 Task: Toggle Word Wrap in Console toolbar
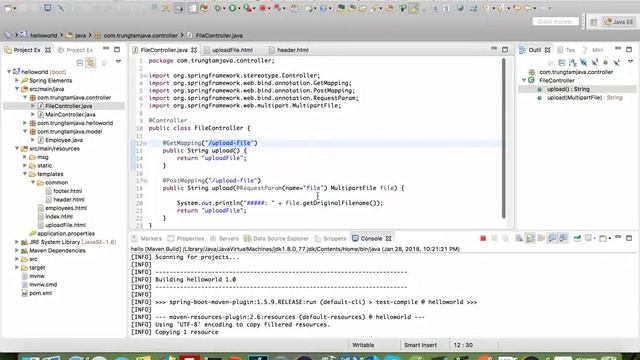[x=541, y=238]
